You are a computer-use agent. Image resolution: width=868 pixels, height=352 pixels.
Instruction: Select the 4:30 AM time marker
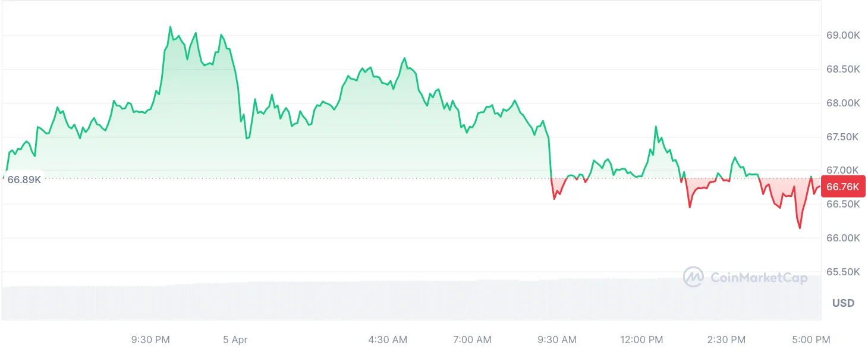click(388, 340)
